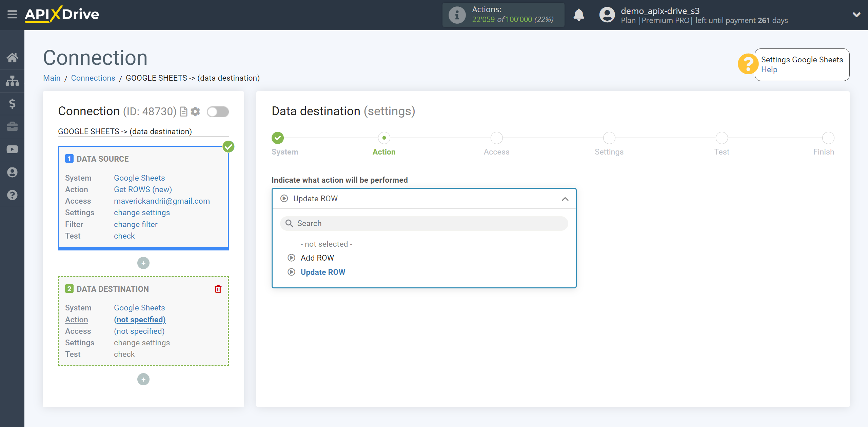
Task: Toggle the connection enable/disable switch
Action: (x=218, y=111)
